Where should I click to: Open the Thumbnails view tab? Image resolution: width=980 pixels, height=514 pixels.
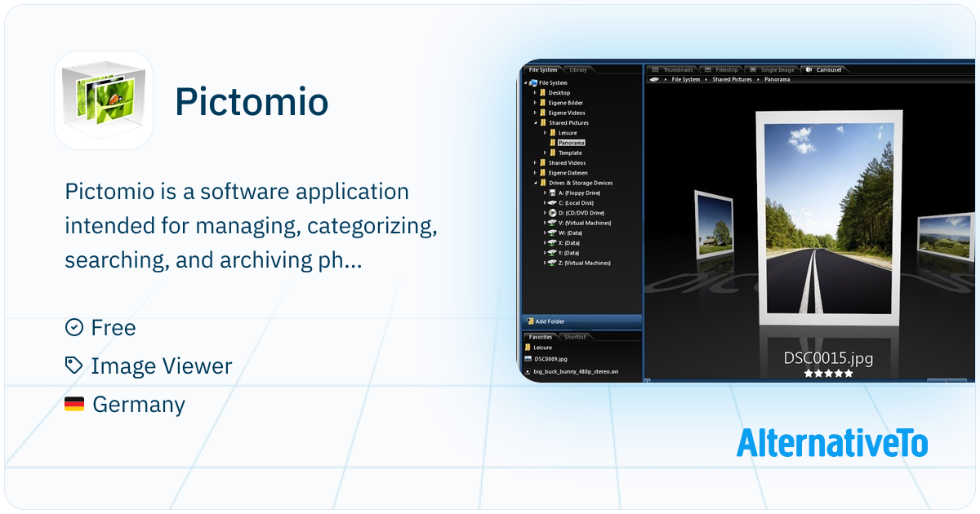coord(673,70)
